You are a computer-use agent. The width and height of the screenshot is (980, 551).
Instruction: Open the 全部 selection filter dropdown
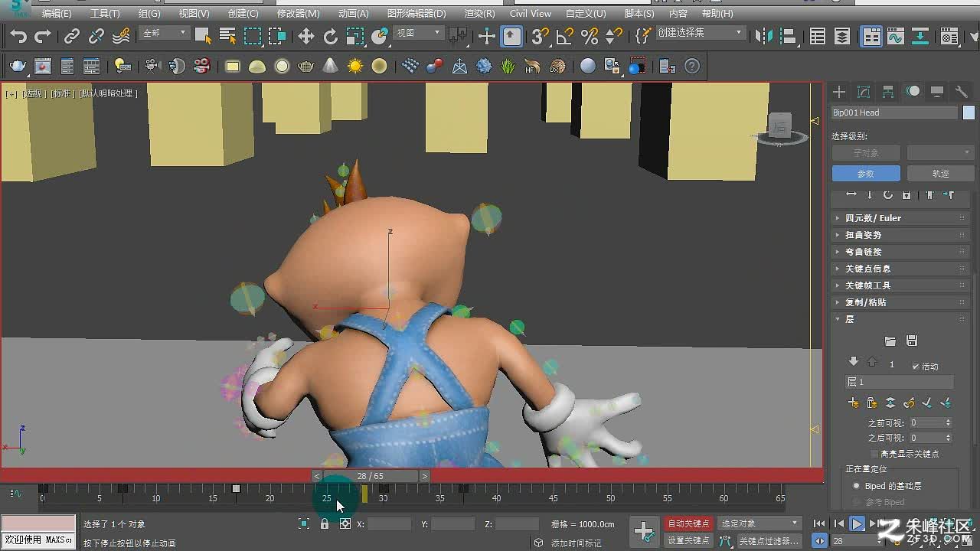[165, 33]
